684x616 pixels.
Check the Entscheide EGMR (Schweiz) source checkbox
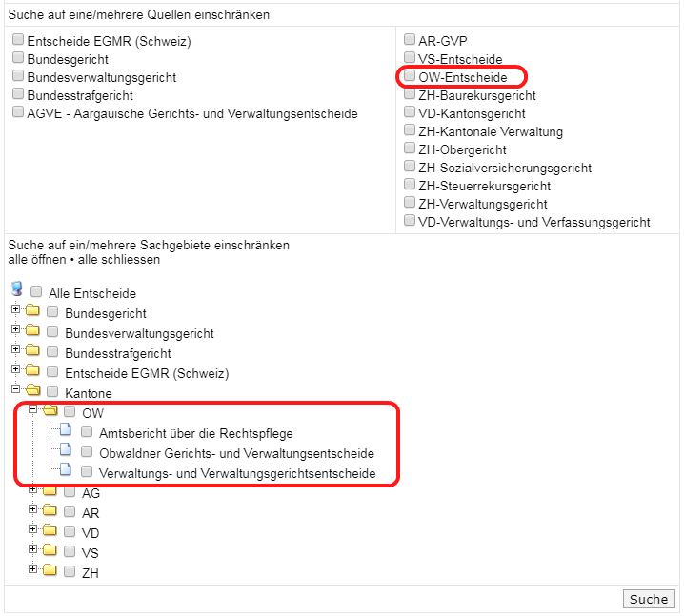pyautogui.click(x=18, y=39)
